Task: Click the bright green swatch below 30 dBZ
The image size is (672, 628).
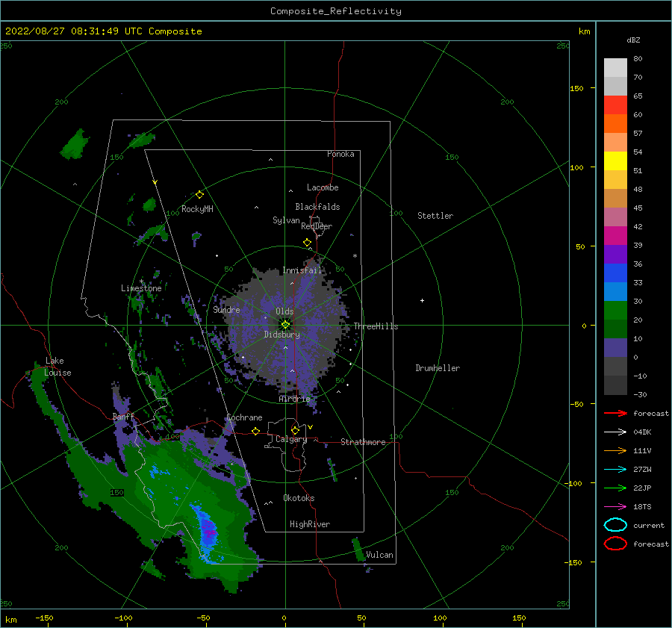Action: point(615,310)
